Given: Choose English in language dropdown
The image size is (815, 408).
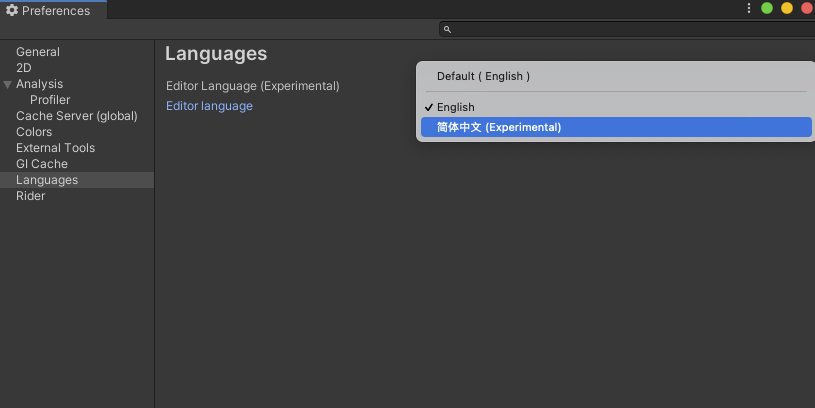Looking at the screenshot, I should coord(616,107).
